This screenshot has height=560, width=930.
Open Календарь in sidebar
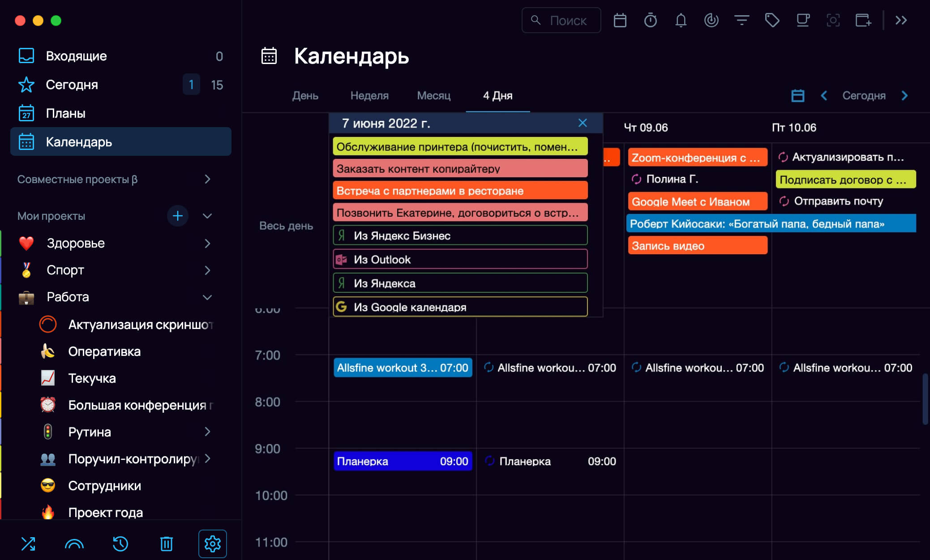(x=121, y=142)
